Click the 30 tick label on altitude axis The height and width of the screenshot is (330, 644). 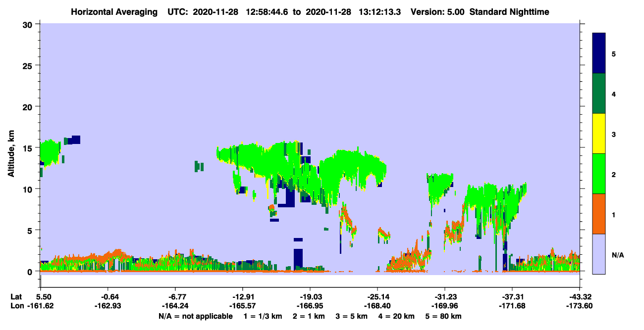[29, 24]
